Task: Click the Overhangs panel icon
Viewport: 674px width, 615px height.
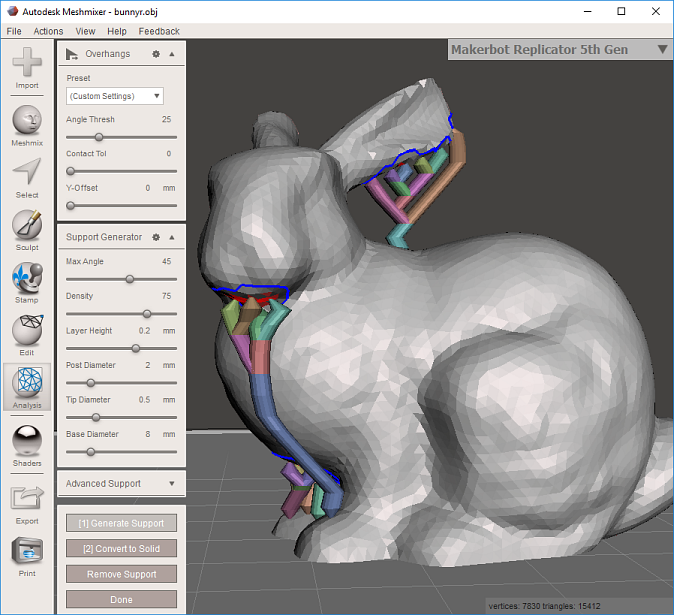Action: 71,54
